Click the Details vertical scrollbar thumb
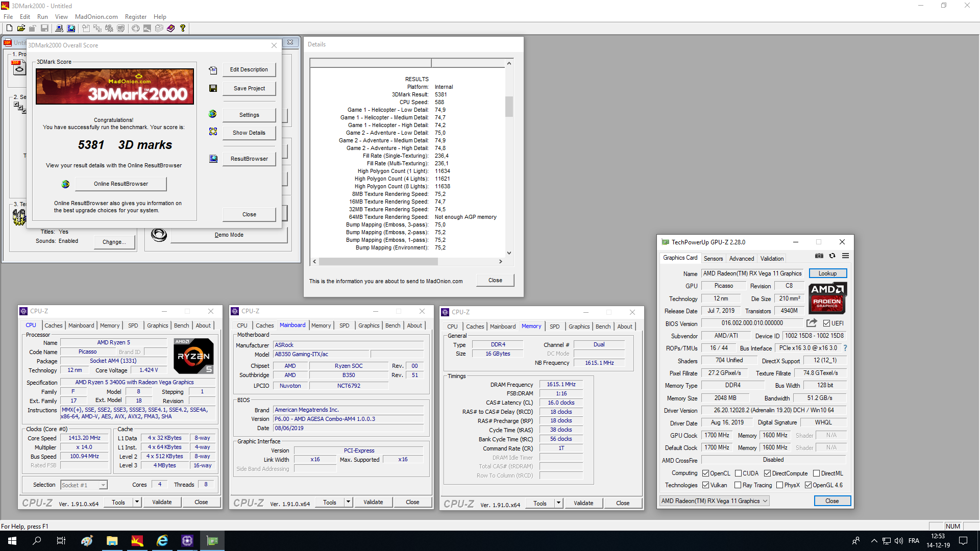This screenshot has width=980, height=551. (x=509, y=107)
